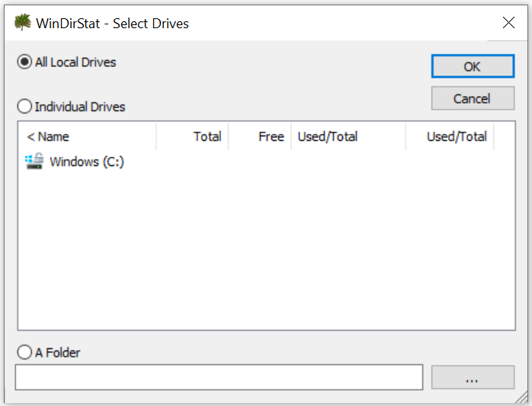
Task: Sort the drive list by Name column
Action: point(88,136)
